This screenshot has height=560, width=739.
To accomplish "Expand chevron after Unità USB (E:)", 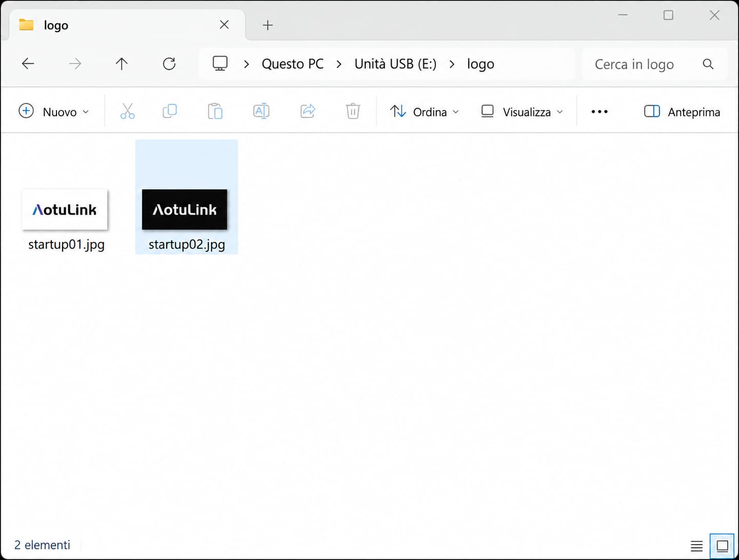I will point(452,64).
